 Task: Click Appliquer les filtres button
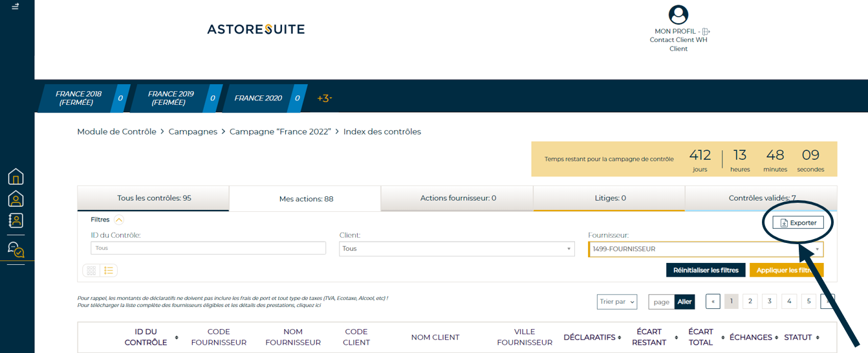[787, 270]
